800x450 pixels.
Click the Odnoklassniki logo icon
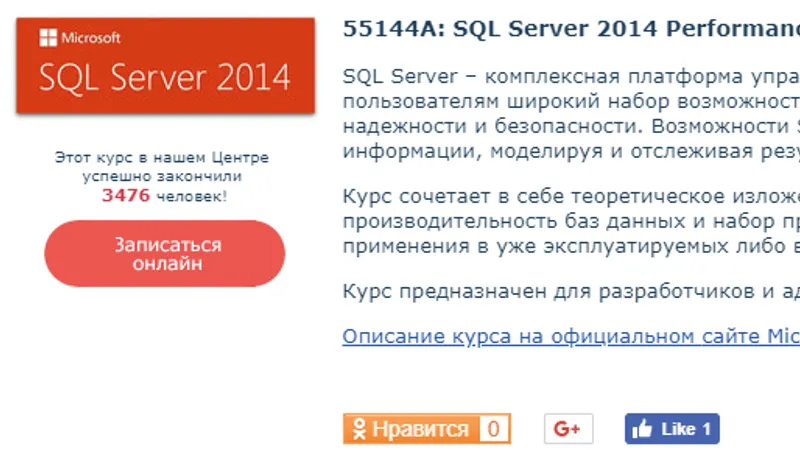[359, 429]
